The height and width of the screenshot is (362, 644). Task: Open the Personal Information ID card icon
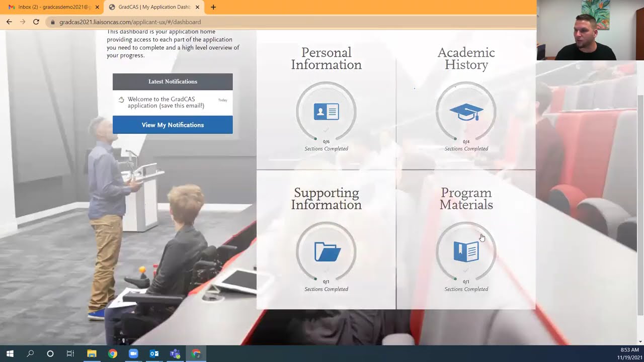(x=326, y=112)
